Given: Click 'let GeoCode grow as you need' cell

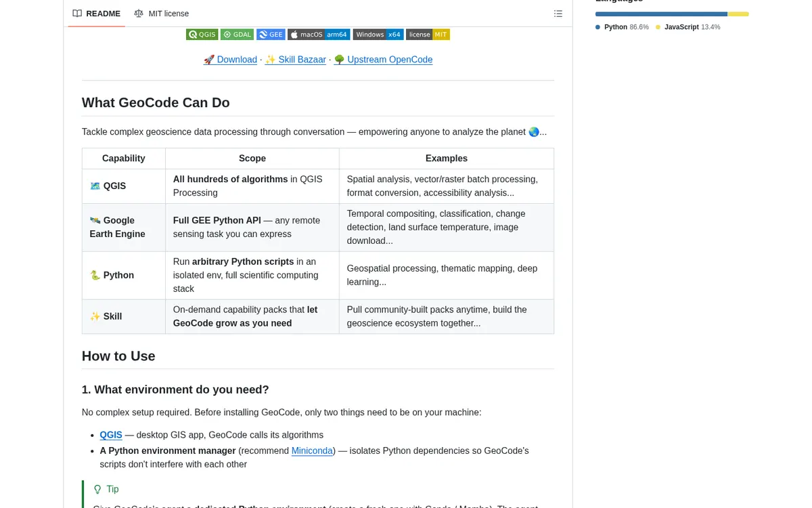Looking at the screenshot, I should click(252, 316).
